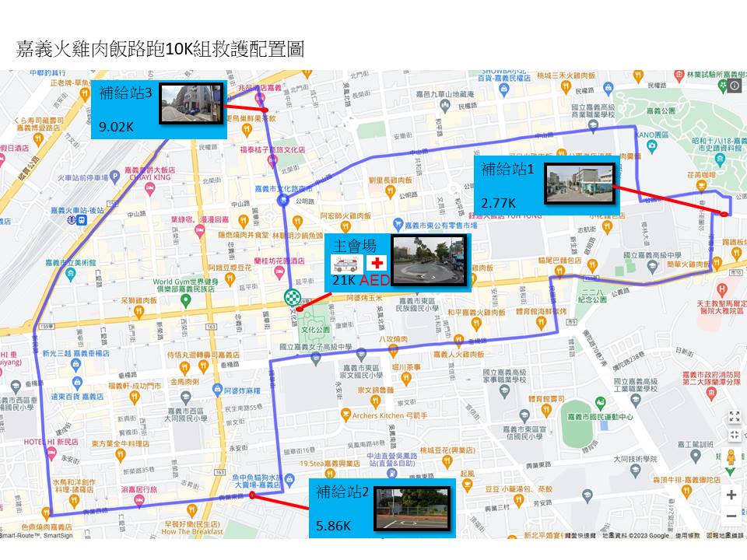The image size is (747, 560).
Task: Click the red cross icon in 主會場 box
Action: pyautogui.click(x=377, y=263)
